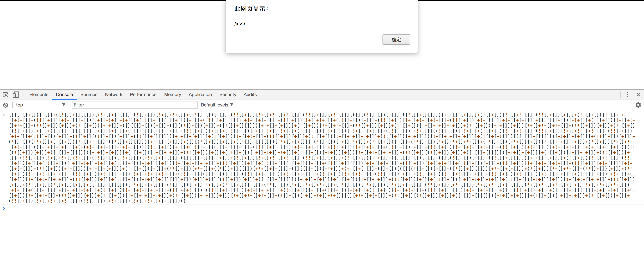Activate the inspect element tool
Viewport: 644px width, 256px height.
(6, 95)
